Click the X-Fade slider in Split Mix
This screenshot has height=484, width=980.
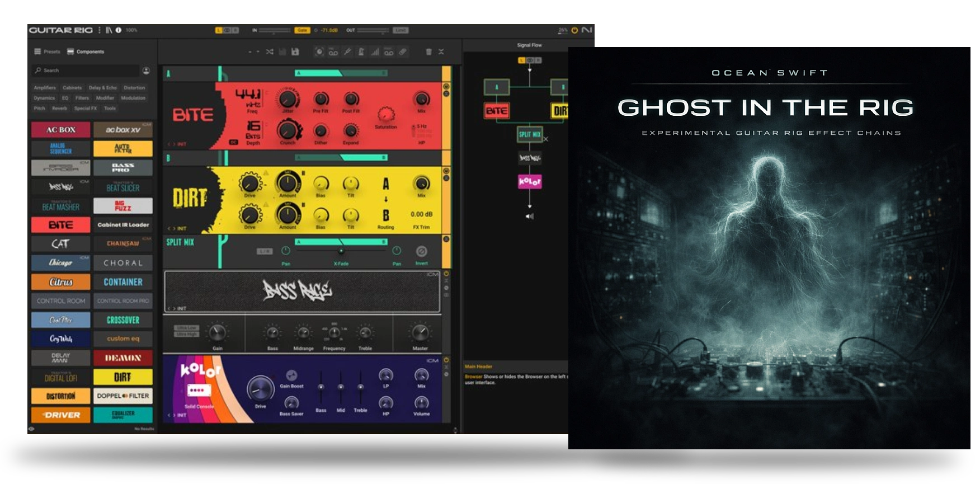click(341, 251)
